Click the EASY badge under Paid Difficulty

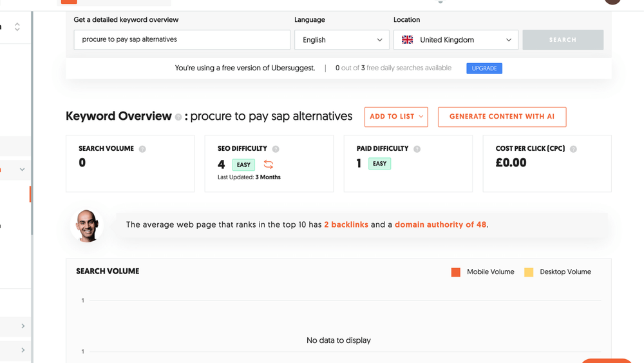coord(379,164)
